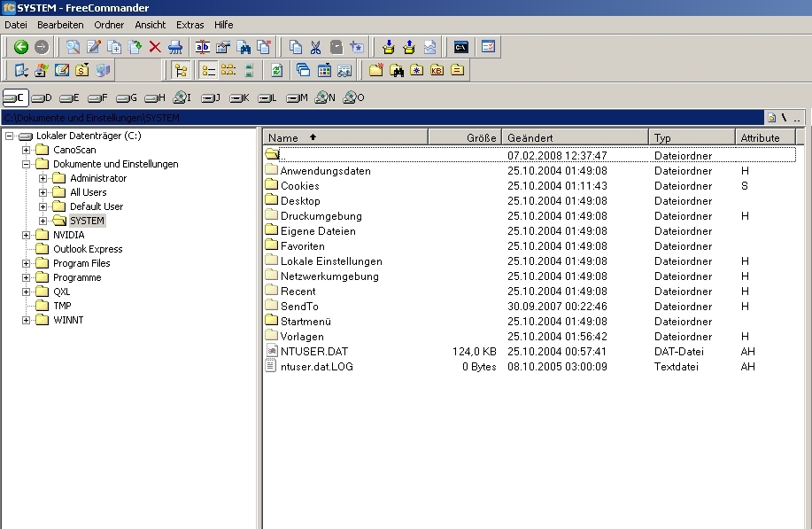Sort by Geändert column header

point(576,138)
